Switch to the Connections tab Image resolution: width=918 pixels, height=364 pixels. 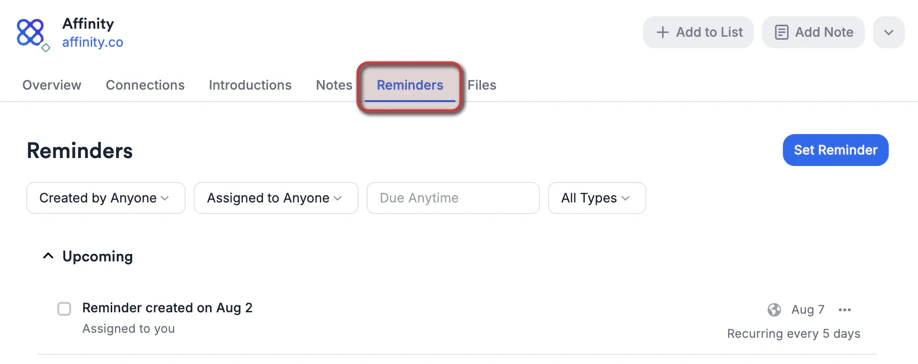coord(145,85)
